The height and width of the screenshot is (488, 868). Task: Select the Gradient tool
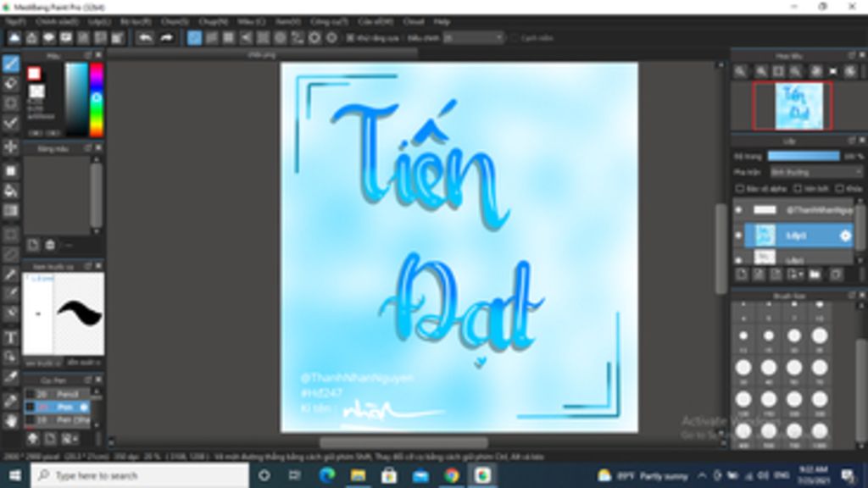[x=10, y=211]
